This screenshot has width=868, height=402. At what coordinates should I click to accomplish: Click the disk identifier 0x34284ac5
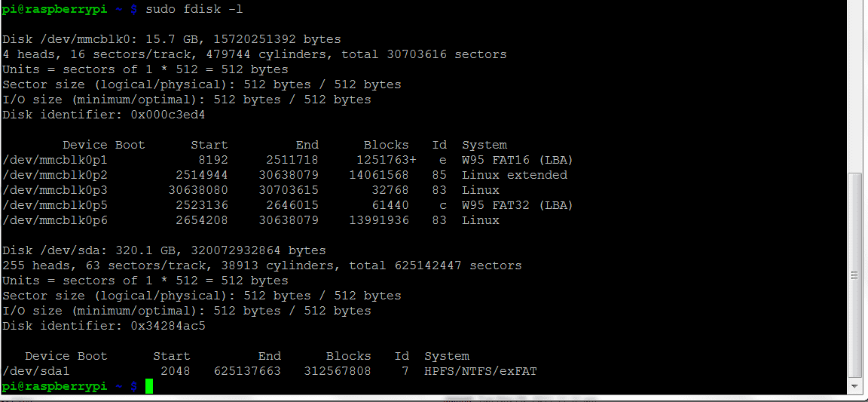click(168, 326)
